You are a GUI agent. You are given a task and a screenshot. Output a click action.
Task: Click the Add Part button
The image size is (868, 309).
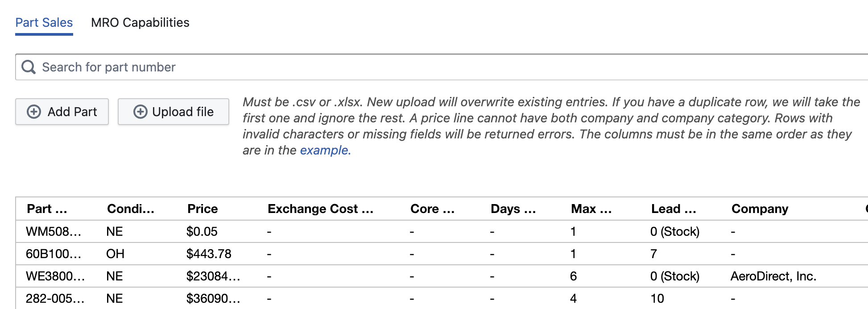point(62,112)
